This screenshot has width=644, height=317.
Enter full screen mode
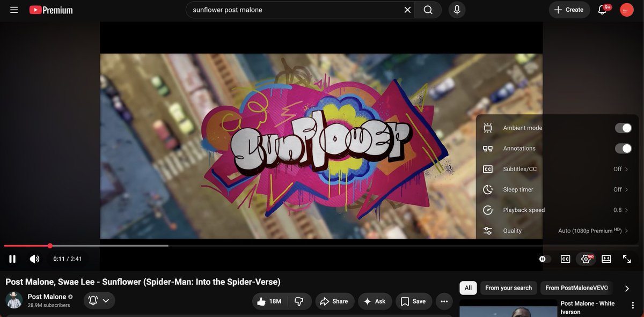click(x=626, y=259)
